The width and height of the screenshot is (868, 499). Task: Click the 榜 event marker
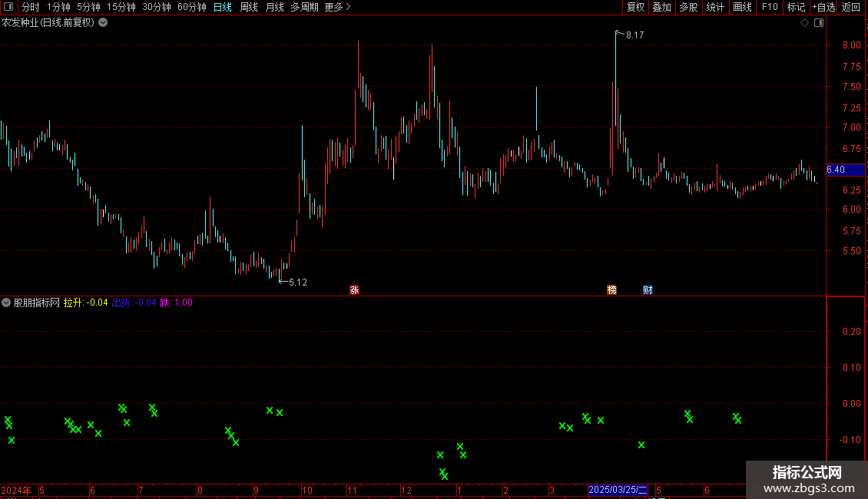click(611, 290)
